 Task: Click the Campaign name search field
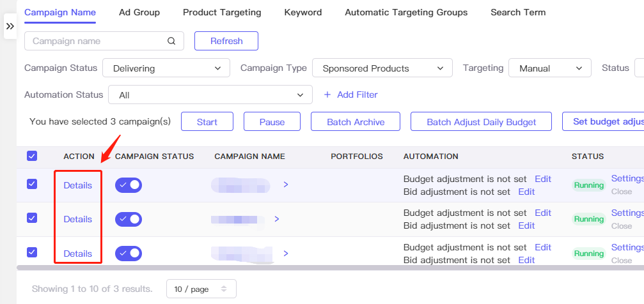pos(104,41)
